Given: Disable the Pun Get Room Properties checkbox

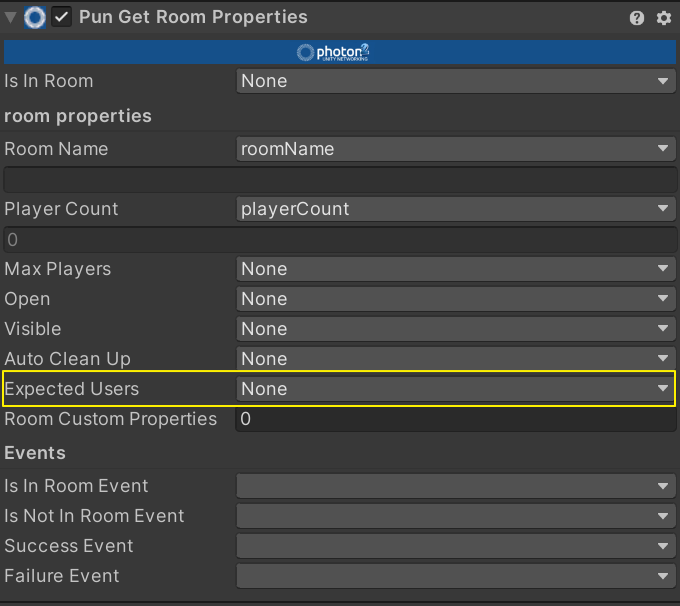Looking at the screenshot, I should (62, 18).
